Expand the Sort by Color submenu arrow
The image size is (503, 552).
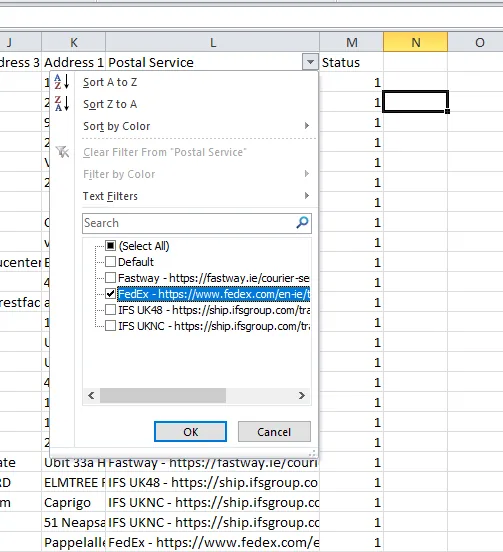point(307,126)
